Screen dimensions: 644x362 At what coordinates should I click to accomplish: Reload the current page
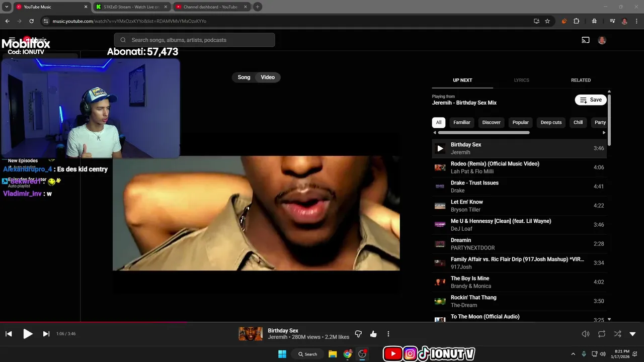31,21
